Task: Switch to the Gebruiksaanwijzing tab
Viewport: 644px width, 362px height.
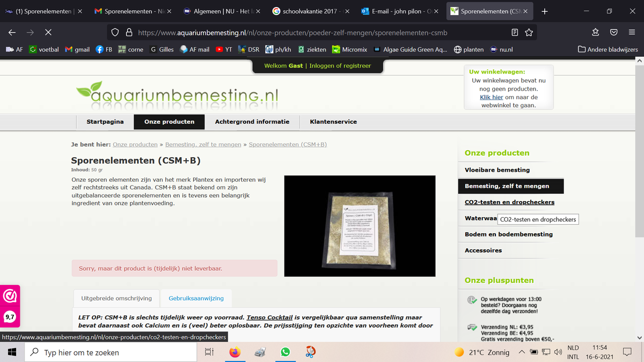Action: click(196, 298)
